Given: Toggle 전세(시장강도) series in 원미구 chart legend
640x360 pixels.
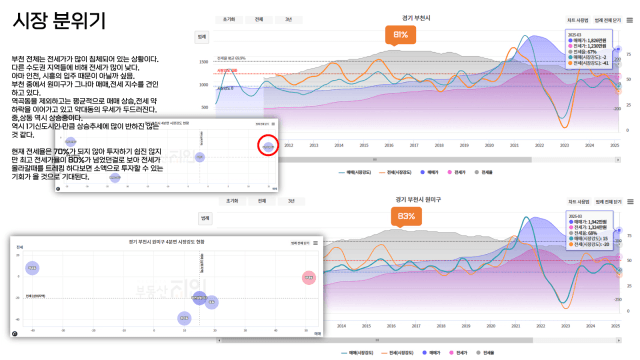Looking at the screenshot, I should [398, 353].
